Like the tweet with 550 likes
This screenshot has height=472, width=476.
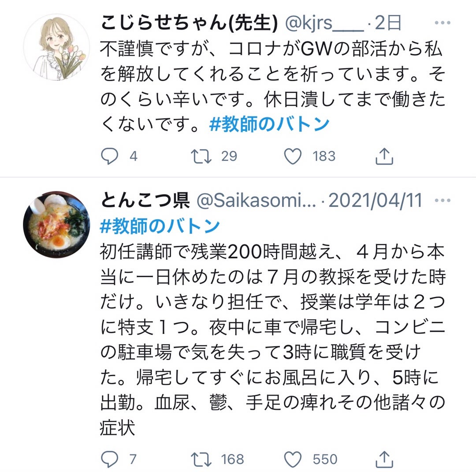click(x=293, y=459)
